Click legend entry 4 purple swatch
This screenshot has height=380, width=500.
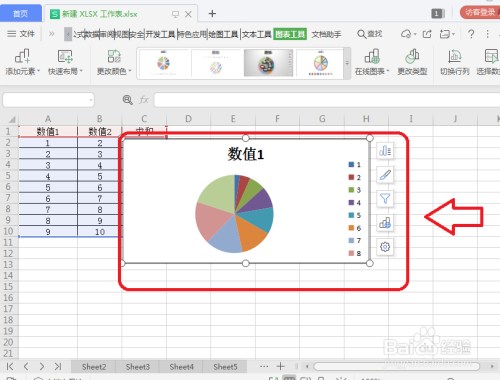(351, 202)
